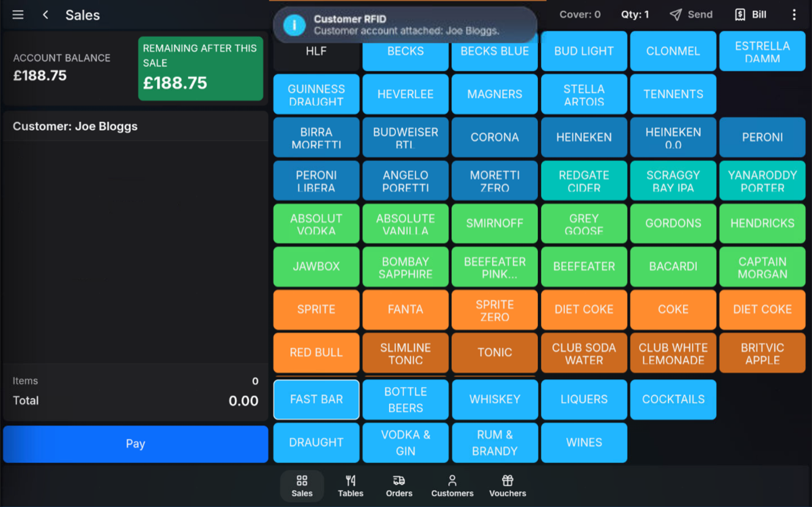The width and height of the screenshot is (812, 507).
Task: Select the WHISKEY category
Action: click(495, 399)
